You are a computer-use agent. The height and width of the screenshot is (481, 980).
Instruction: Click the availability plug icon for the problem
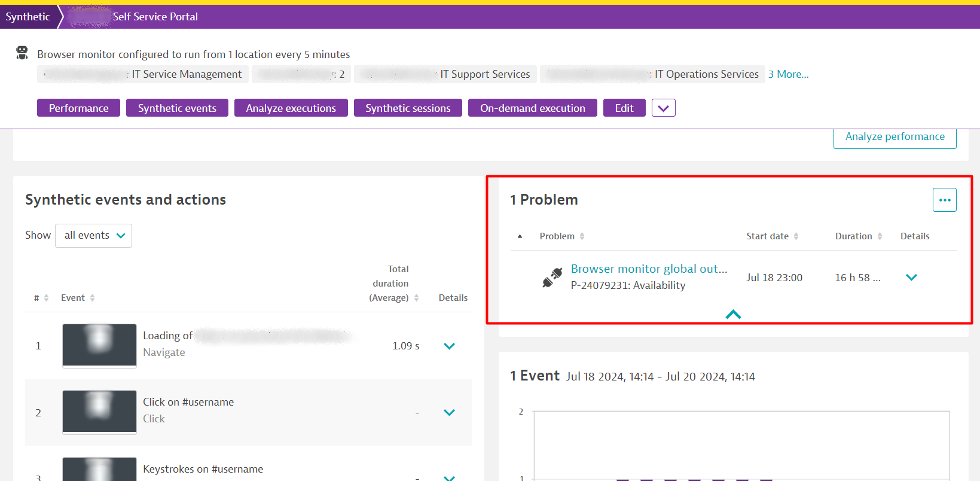pos(552,278)
